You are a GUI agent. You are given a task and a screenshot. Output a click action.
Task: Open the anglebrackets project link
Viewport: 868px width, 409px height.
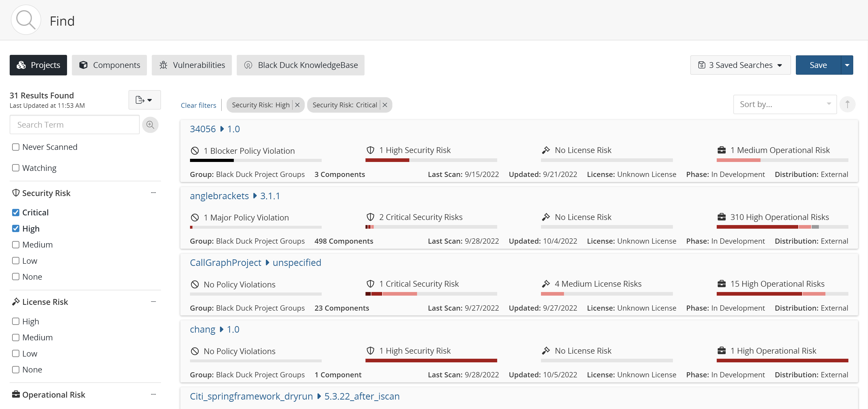(219, 196)
